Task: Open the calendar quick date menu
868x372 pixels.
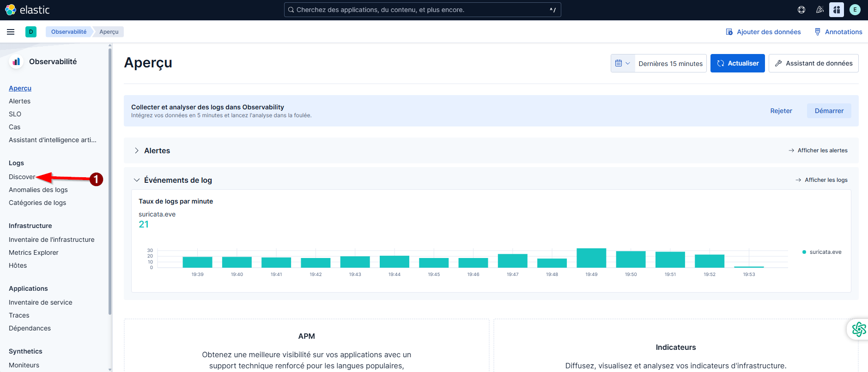Action: [622, 63]
